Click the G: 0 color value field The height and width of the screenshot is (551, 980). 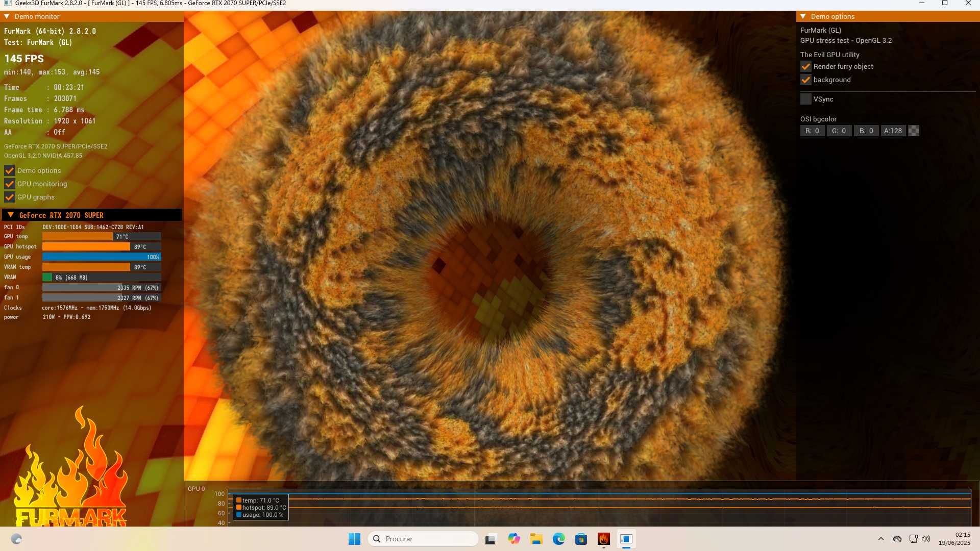click(839, 131)
